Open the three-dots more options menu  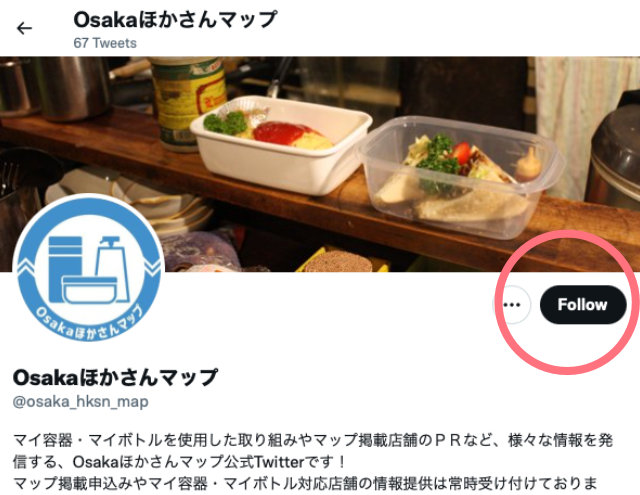coord(512,304)
